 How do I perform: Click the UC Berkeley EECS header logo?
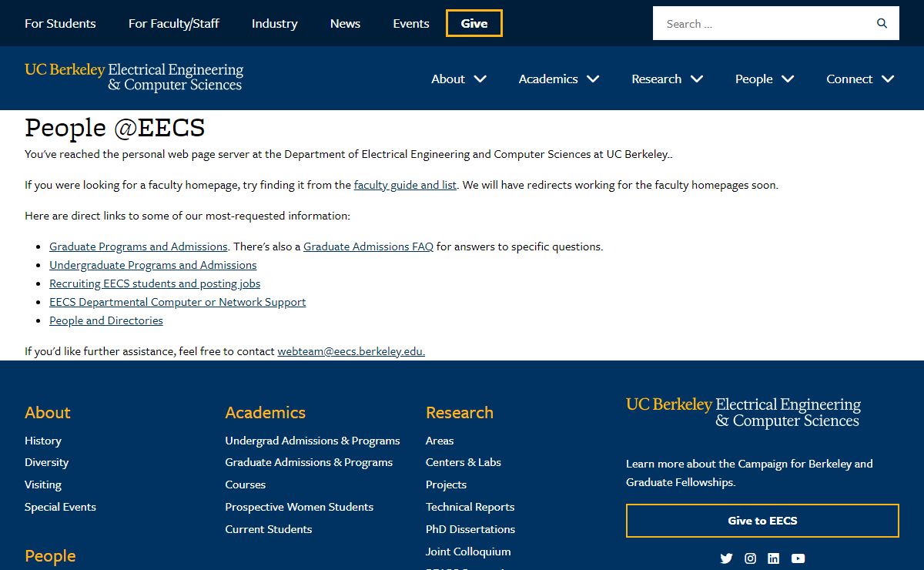pyautogui.click(x=134, y=78)
